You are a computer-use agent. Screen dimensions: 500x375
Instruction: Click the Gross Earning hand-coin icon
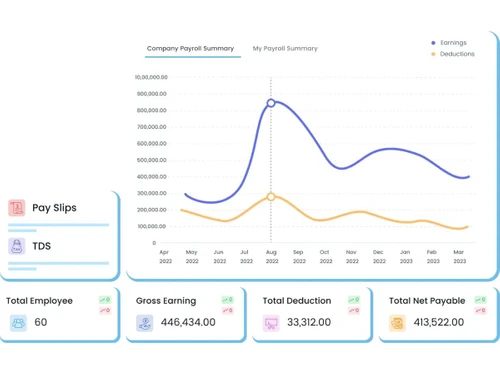click(145, 323)
